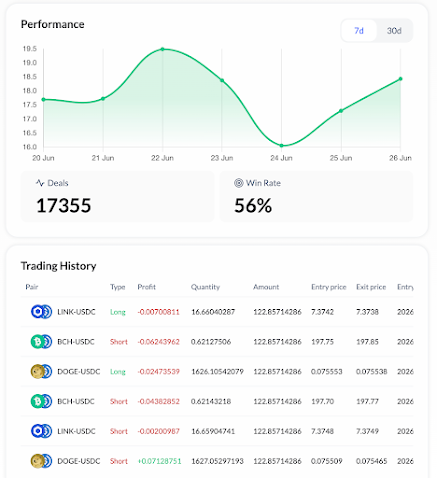Click the Pair column header
The image size is (437, 478).
point(32,287)
